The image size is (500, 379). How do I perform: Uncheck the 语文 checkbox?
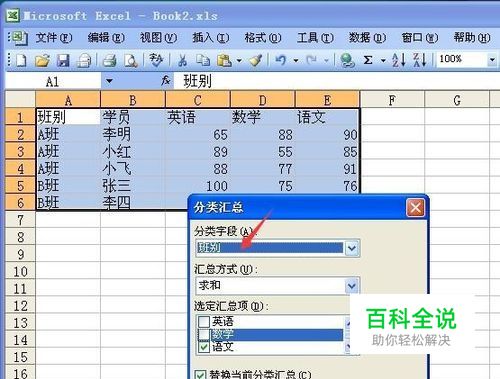(x=203, y=347)
